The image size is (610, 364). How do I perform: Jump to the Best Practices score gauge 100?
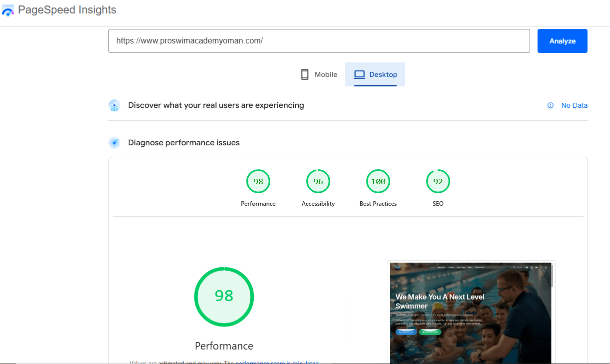[x=378, y=182]
